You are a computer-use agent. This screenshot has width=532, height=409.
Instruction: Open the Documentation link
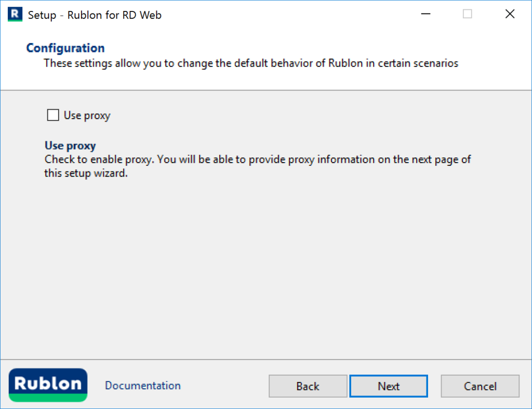pos(142,386)
